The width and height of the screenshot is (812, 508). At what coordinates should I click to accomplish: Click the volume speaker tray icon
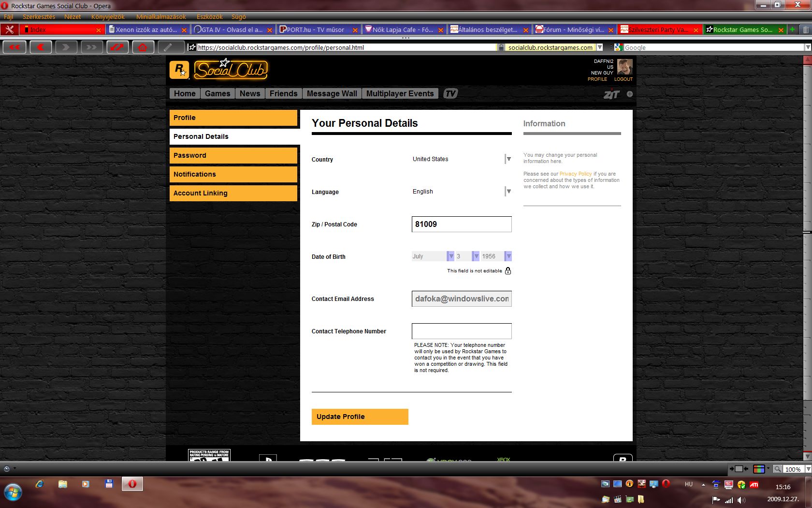pos(741,500)
